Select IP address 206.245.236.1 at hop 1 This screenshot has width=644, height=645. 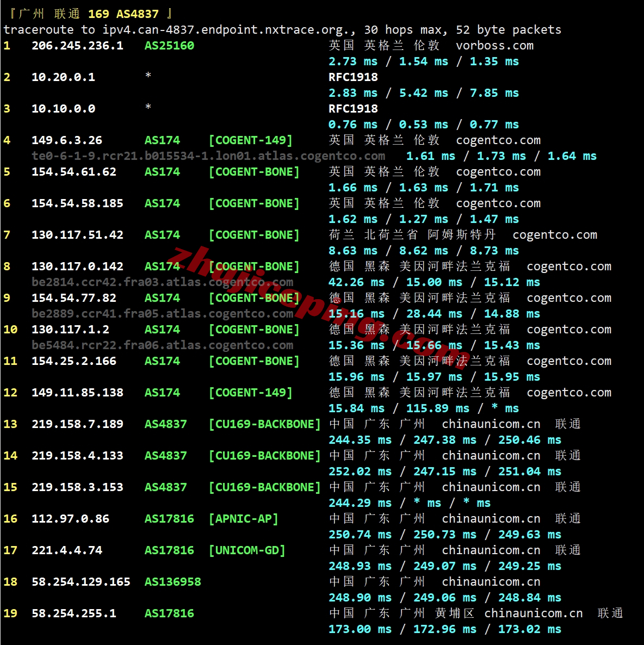[77, 46]
